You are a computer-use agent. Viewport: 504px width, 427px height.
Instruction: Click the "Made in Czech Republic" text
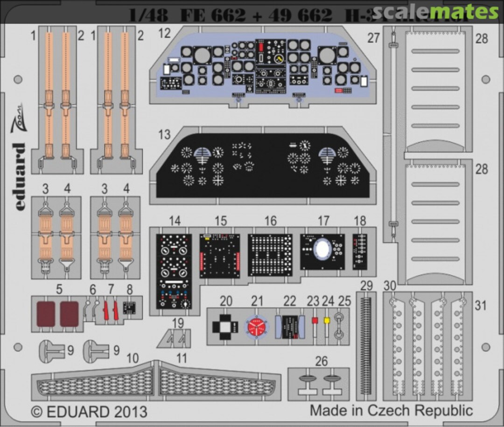tap(391, 411)
